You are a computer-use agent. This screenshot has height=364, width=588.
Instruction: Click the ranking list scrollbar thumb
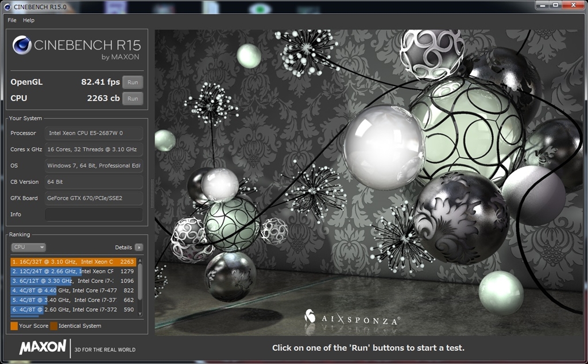point(140,281)
